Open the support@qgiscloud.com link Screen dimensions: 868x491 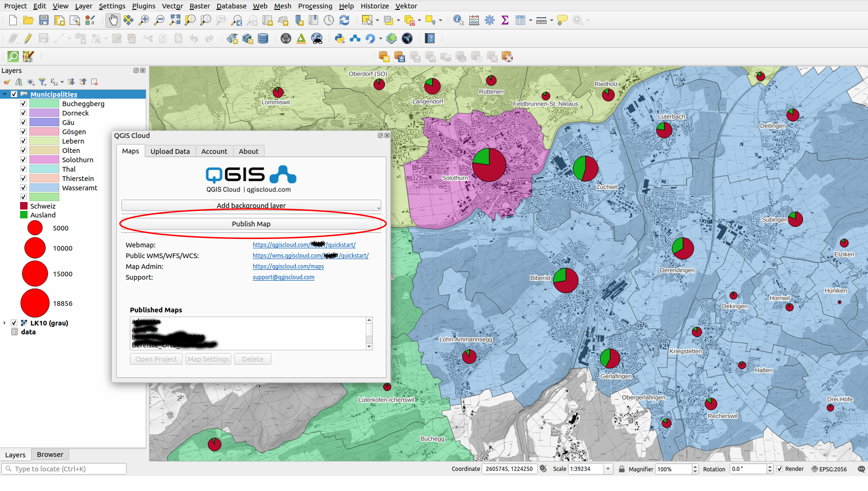coord(283,277)
